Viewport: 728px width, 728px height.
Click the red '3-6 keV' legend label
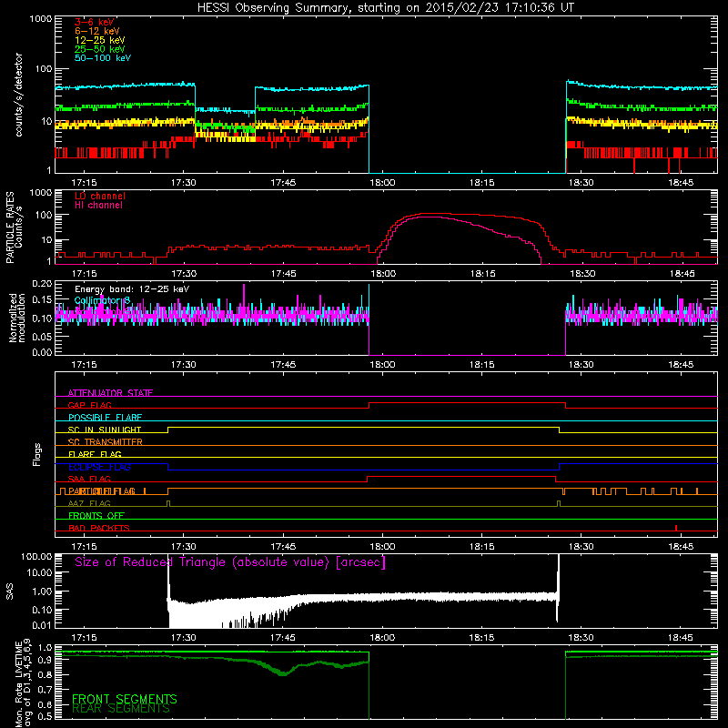point(95,22)
